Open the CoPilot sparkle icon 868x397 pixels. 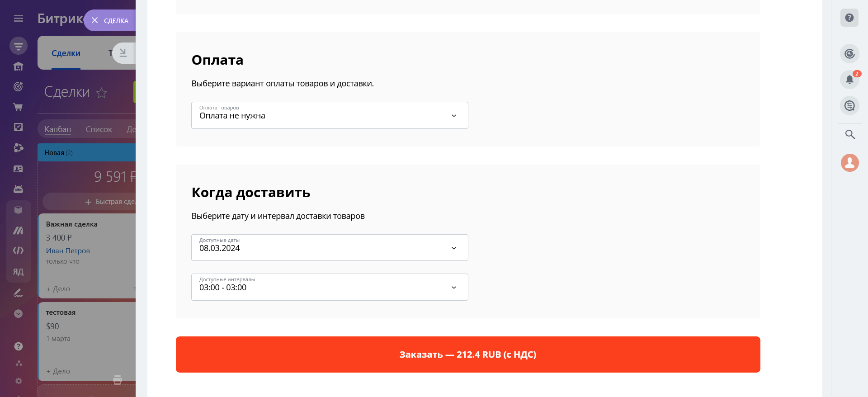tap(849, 54)
